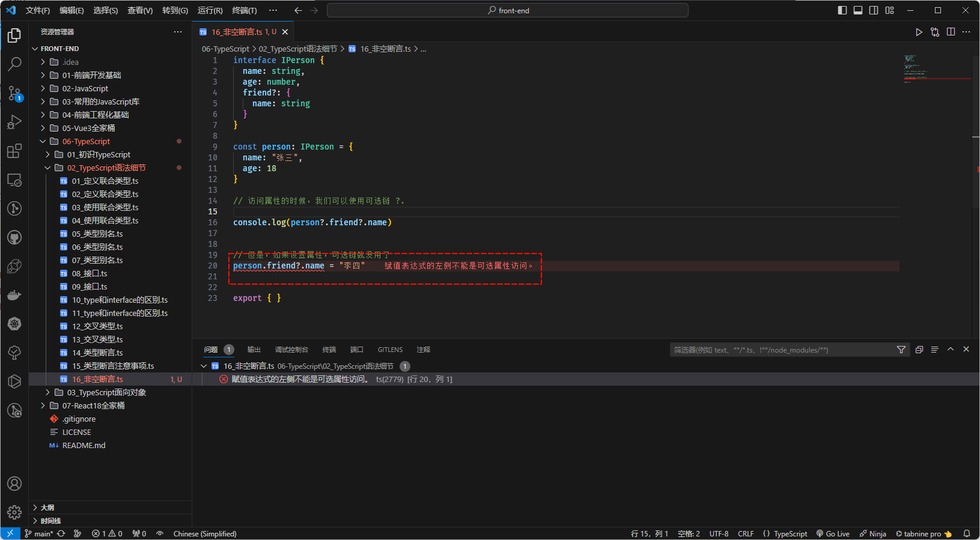Click the editor minimap code overview

coord(916,69)
